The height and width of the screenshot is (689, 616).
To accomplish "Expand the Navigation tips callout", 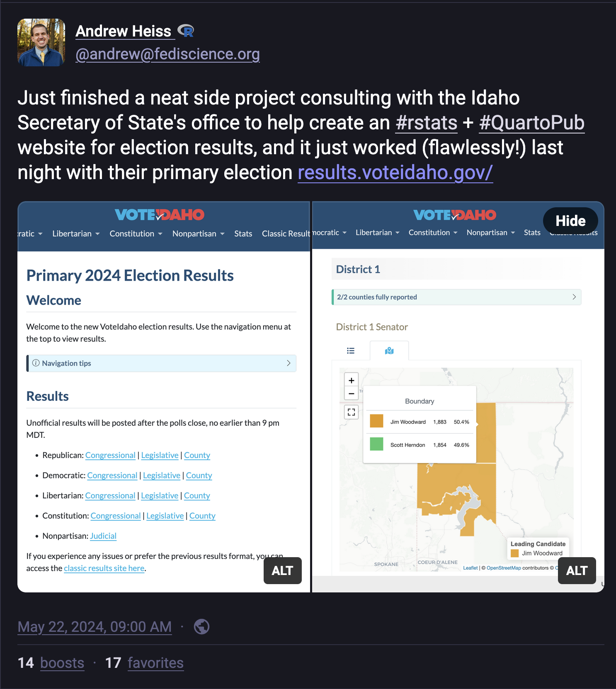I will pos(161,363).
